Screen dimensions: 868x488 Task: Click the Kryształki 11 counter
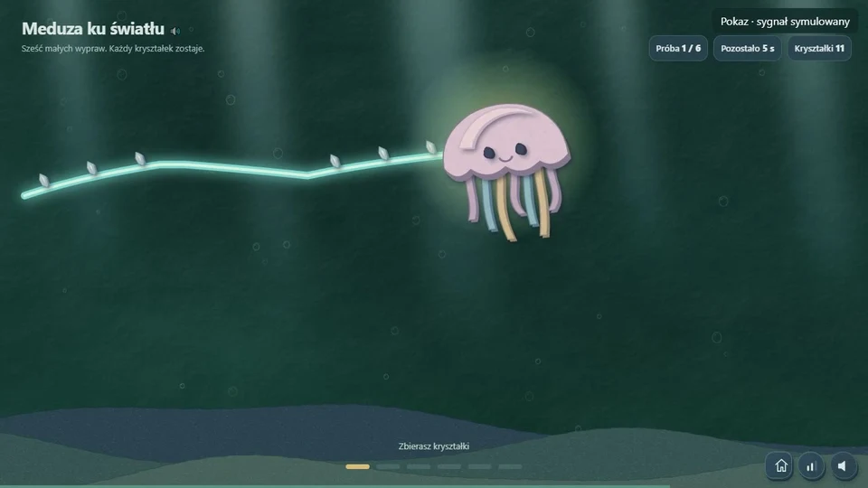(x=819, y=49)
